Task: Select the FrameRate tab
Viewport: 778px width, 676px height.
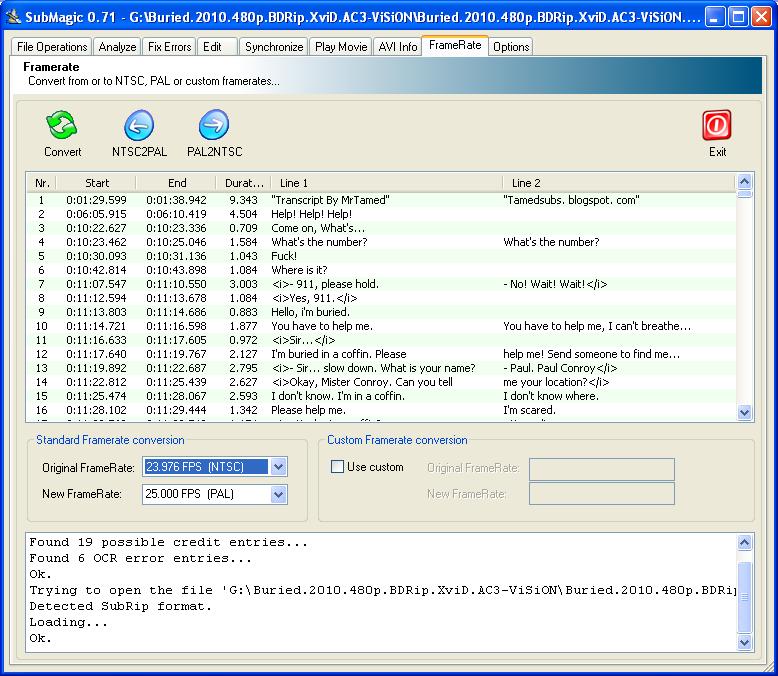Action: pyautogui.click(x=455, y=45)
